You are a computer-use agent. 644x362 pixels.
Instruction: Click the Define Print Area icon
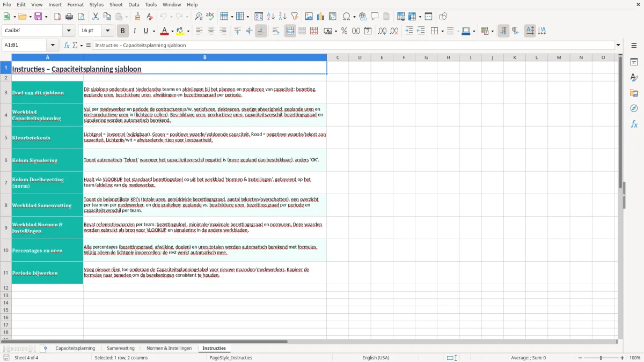pos(401,17)
